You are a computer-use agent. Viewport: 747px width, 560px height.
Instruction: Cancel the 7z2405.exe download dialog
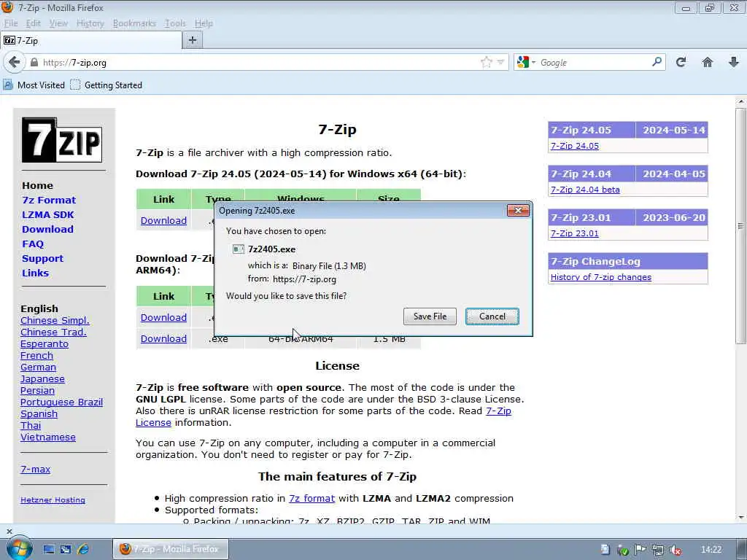click(x=492, y=316)
